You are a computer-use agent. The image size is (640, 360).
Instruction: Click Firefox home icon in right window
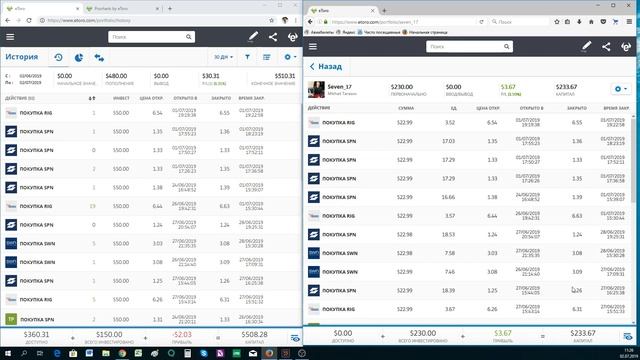[x=591, y=22]
